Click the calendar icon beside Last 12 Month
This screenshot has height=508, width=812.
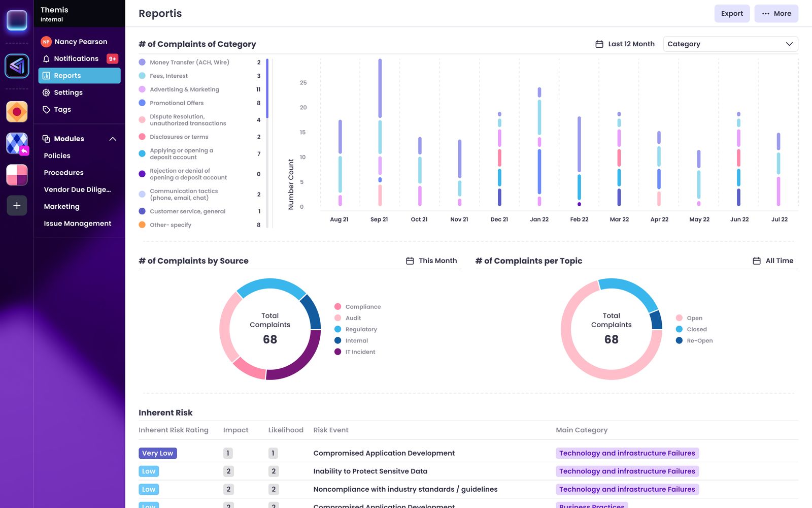click(x=599, y=44)
